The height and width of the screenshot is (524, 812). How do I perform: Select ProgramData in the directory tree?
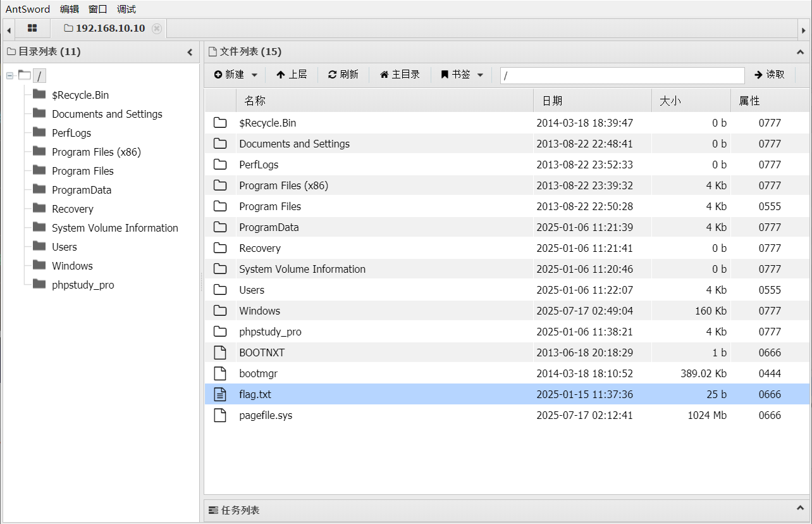(x=82, y=190)
